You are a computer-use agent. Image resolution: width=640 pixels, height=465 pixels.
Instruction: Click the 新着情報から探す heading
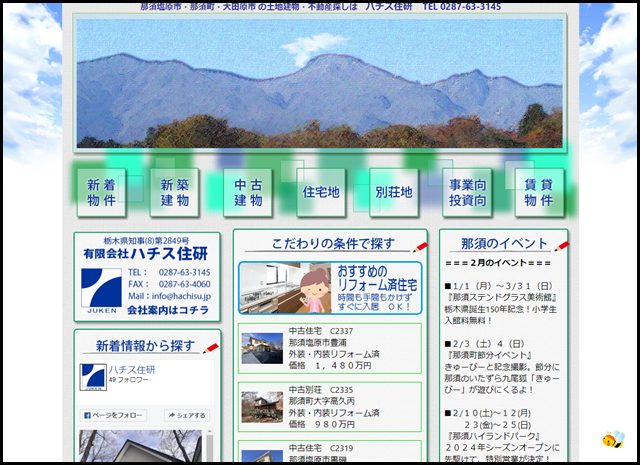click(145, 346)
